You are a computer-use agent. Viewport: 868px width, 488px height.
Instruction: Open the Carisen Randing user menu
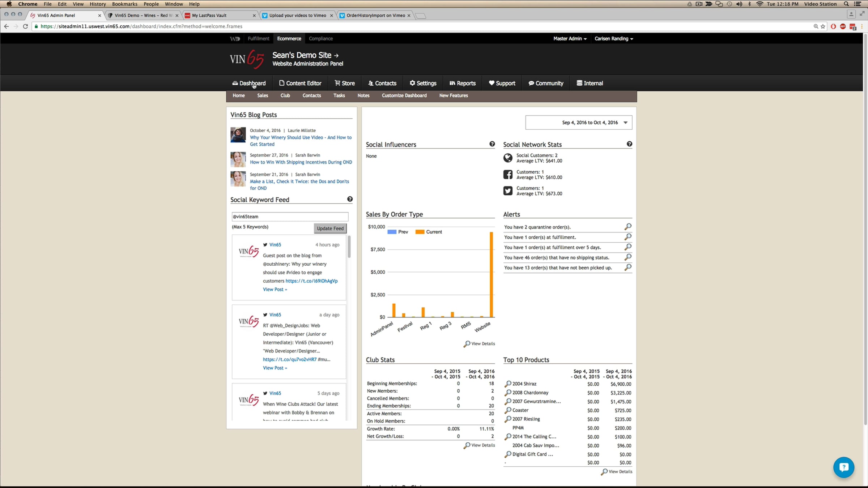click(x=613, y=39)
